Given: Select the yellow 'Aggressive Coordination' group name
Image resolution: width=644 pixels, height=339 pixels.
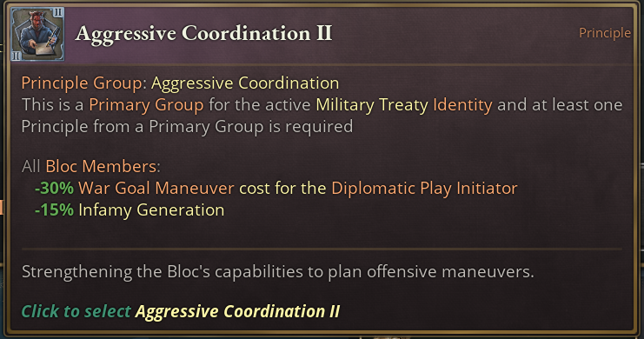Looking at the screenshot, I should point(245,83).
